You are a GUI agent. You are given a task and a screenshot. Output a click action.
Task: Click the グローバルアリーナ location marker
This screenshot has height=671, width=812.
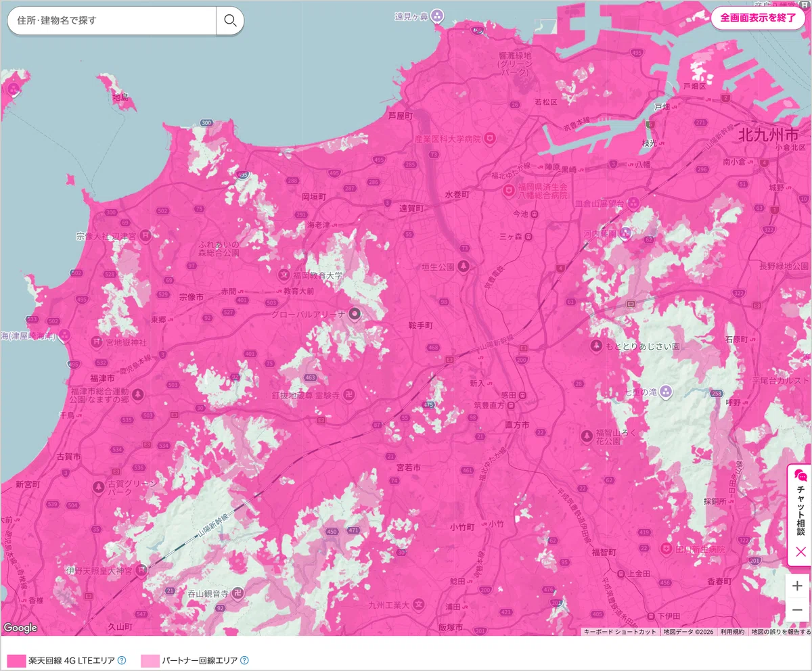(x=355, y=315)
